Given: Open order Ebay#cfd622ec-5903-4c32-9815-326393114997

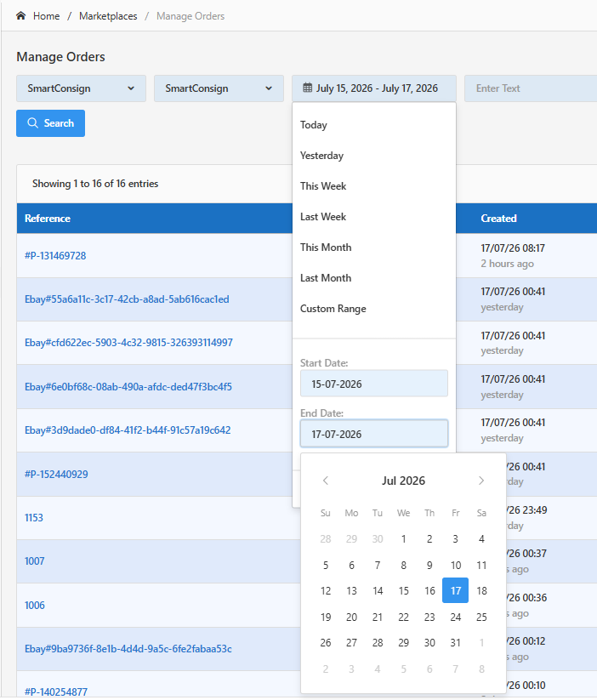Looking at the screenshot, I should [128, 343].
